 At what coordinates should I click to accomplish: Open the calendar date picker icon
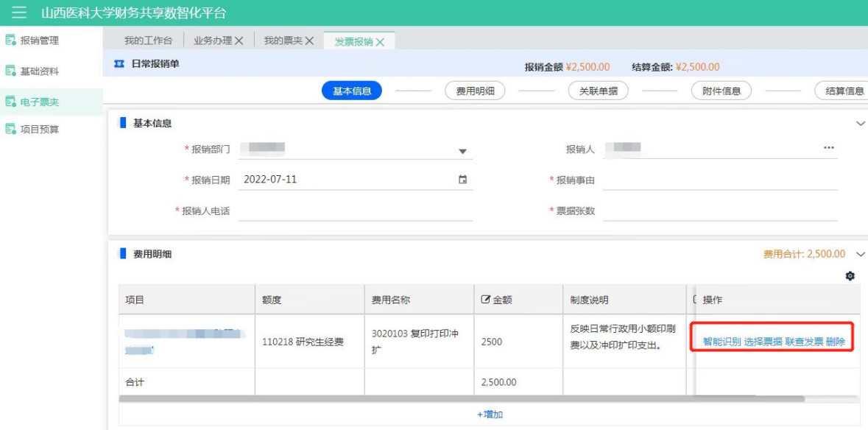[462, 180]
